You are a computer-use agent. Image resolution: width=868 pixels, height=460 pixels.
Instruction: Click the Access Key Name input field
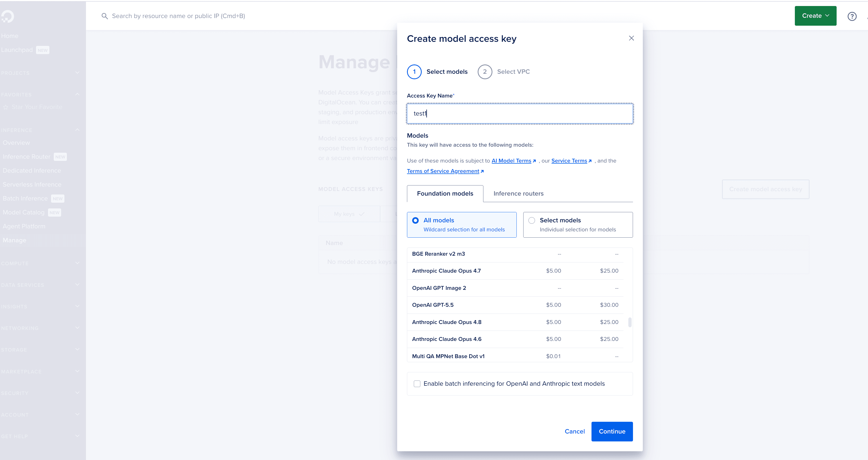pos(520,114)
